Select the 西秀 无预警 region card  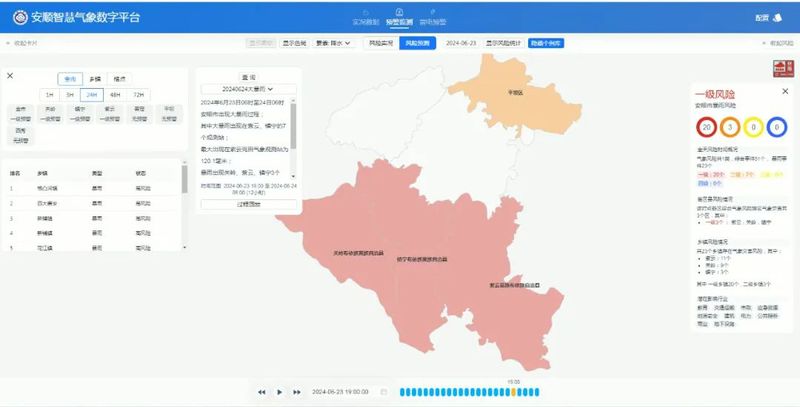coord(20,136)
